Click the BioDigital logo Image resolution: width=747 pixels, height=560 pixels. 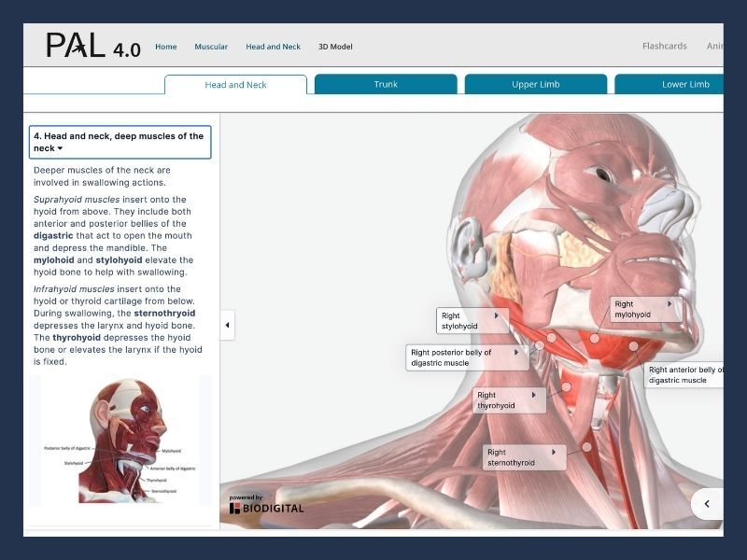[x=266, y=505]
